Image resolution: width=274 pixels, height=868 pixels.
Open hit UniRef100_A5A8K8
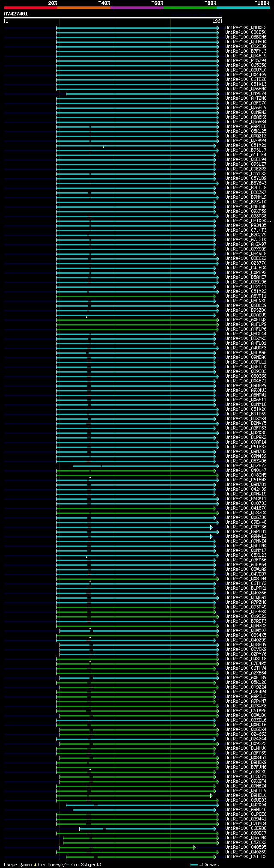click(246, 117)
